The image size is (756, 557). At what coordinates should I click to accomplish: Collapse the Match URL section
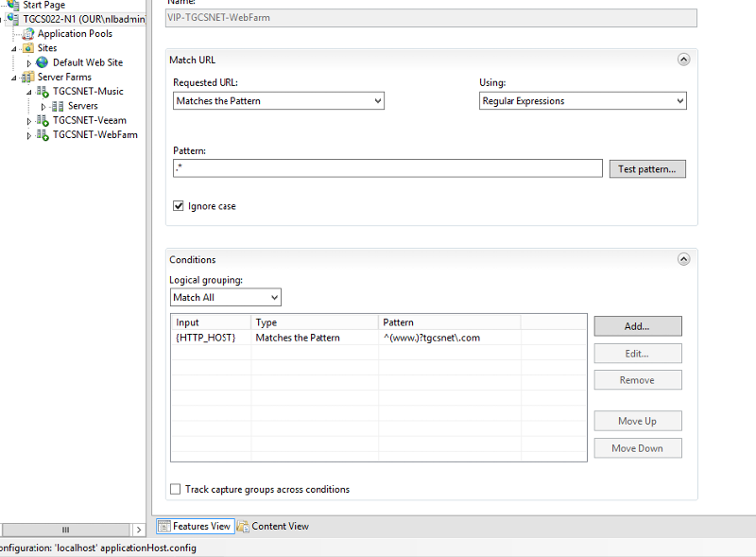(683, 60)
